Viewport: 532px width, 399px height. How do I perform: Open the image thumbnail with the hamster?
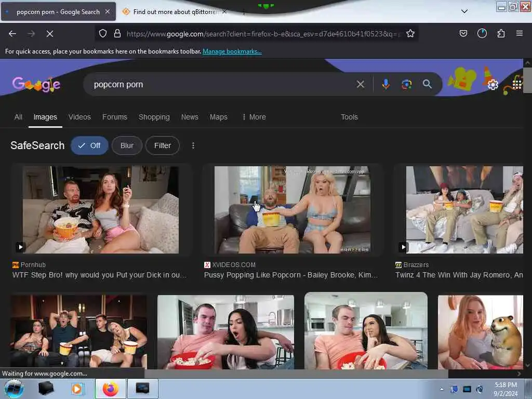[481, 332]
